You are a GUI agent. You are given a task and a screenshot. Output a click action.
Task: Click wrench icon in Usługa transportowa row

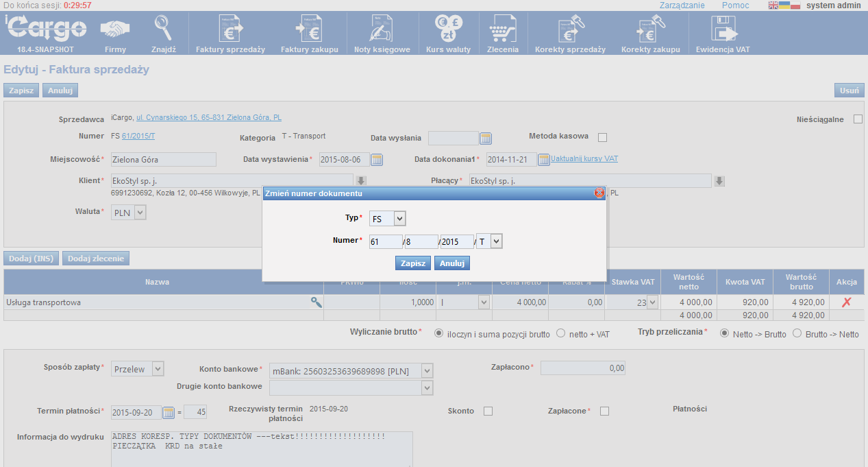click(316, 302)
